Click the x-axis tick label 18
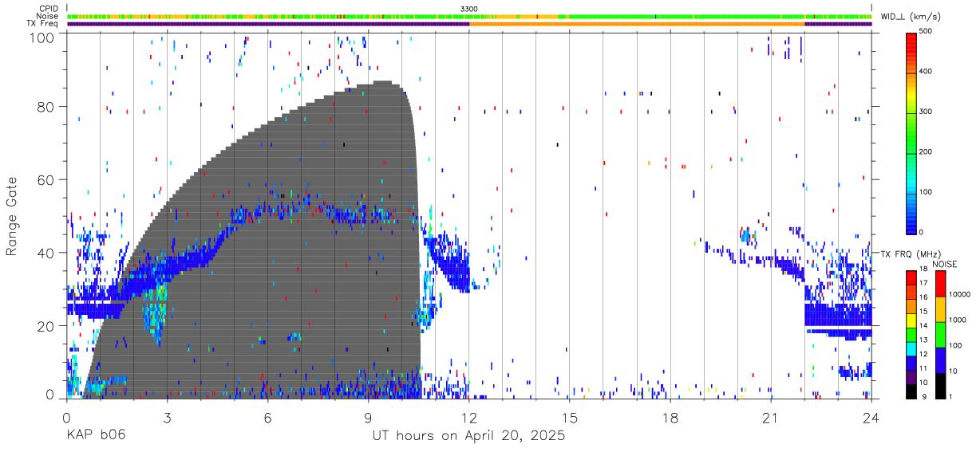 (670, 418)
